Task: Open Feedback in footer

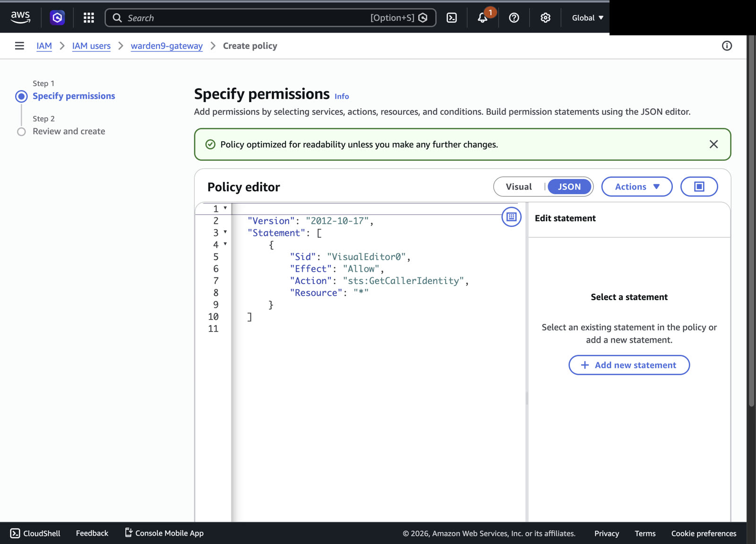Action: [x=92, y=533]
